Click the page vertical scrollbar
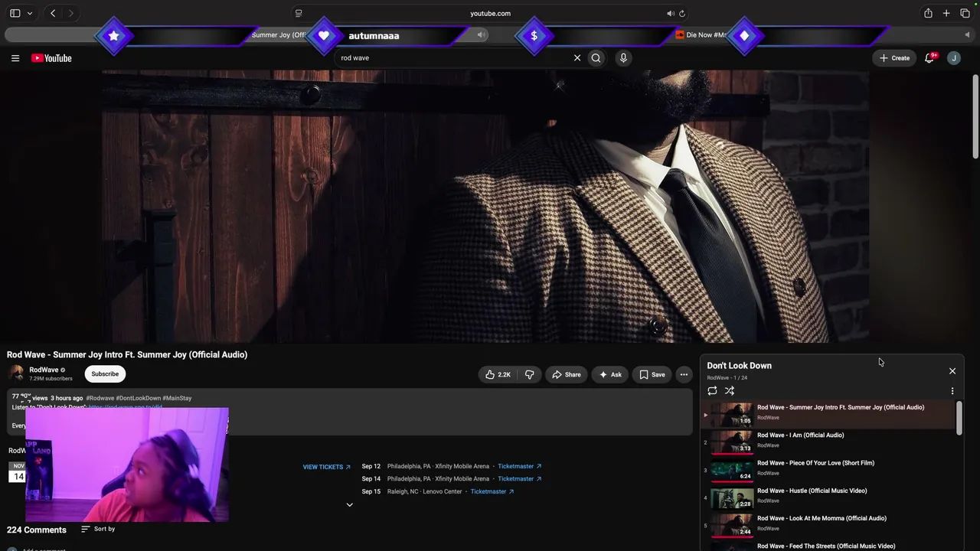This screenshot has height=551, width=980. click(x=975, y=116)
